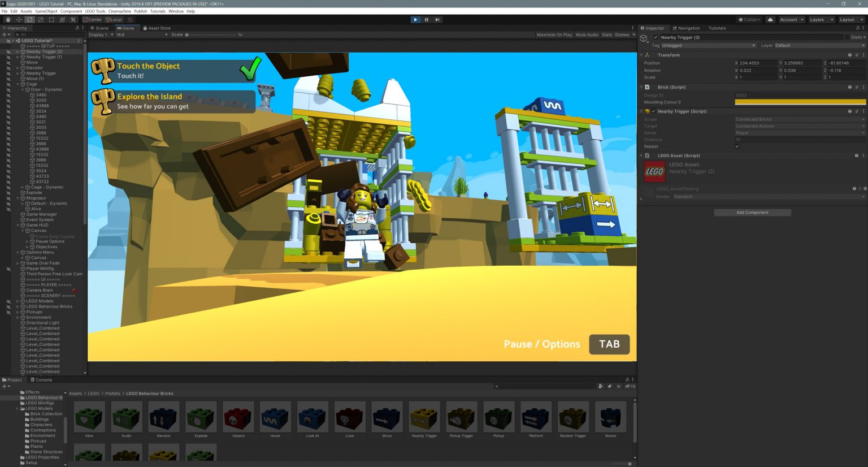Collapse the Transform component
The image size is (868, 467).
[x=641, y=55]
